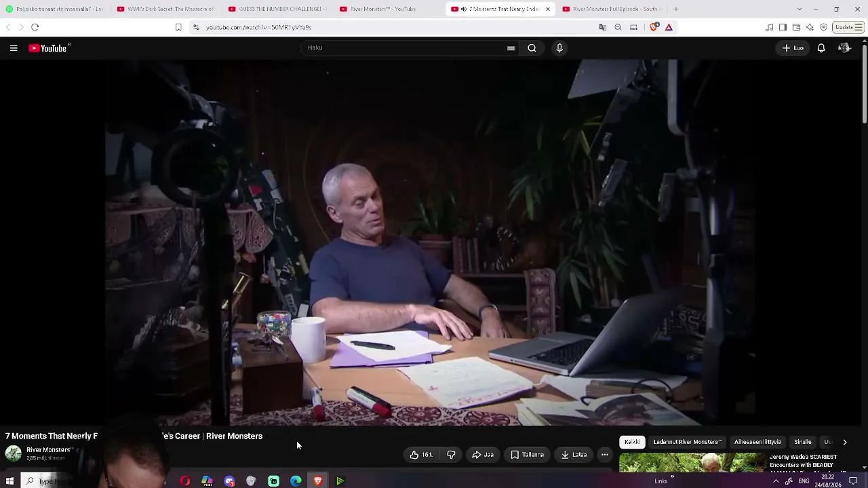Open the browser media control music icon

[x=769, y=27]
